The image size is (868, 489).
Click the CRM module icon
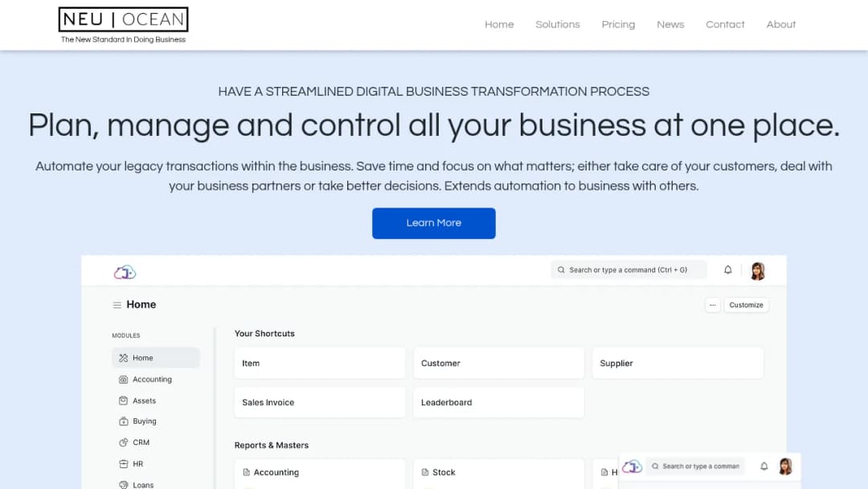(x=123, y=442)
